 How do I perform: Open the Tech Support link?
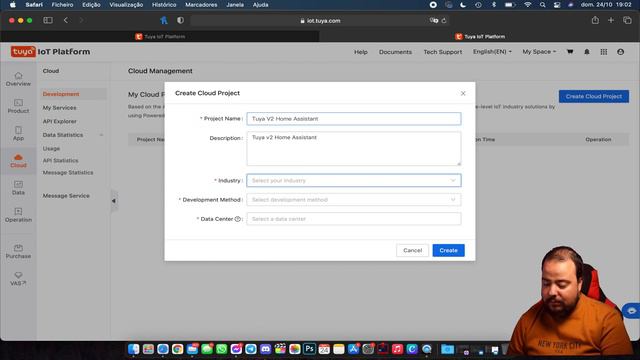442,52
